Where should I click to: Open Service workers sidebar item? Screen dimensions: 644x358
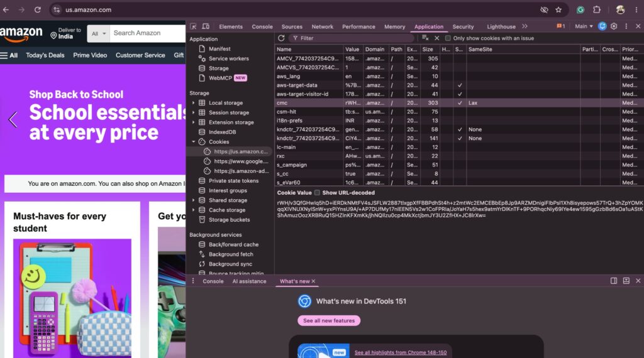[x=228, y=58]
